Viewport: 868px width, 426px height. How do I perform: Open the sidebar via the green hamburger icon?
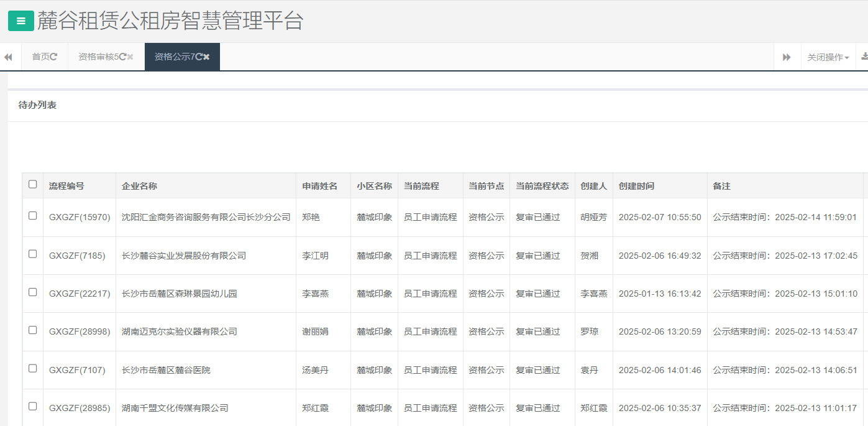(21, 21)
